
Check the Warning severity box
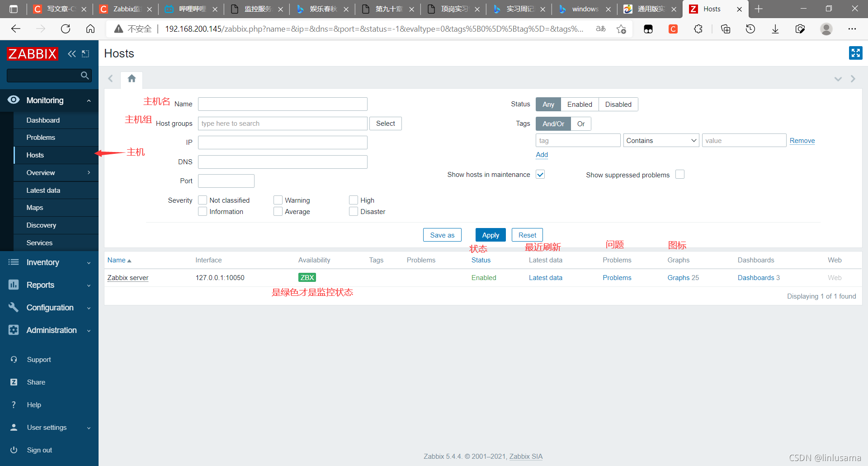pos(278,200)
